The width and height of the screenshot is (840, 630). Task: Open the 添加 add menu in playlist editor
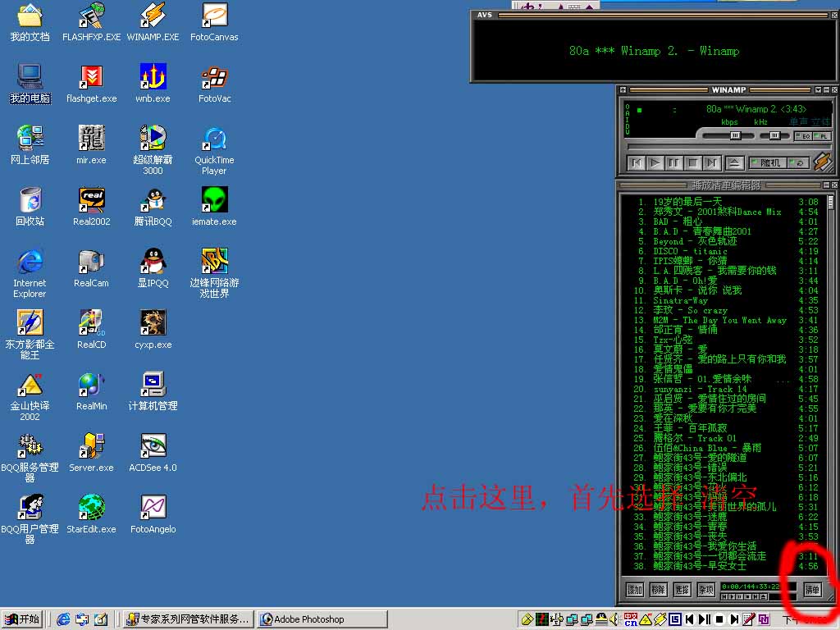click(635, 589)
